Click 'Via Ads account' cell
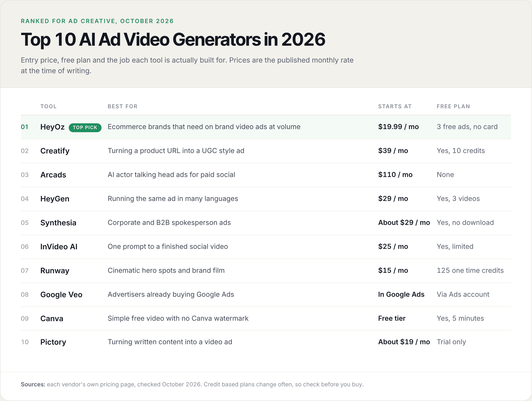Screen dimensions: 532x401 pyautogui.click(x=463, y=294)
